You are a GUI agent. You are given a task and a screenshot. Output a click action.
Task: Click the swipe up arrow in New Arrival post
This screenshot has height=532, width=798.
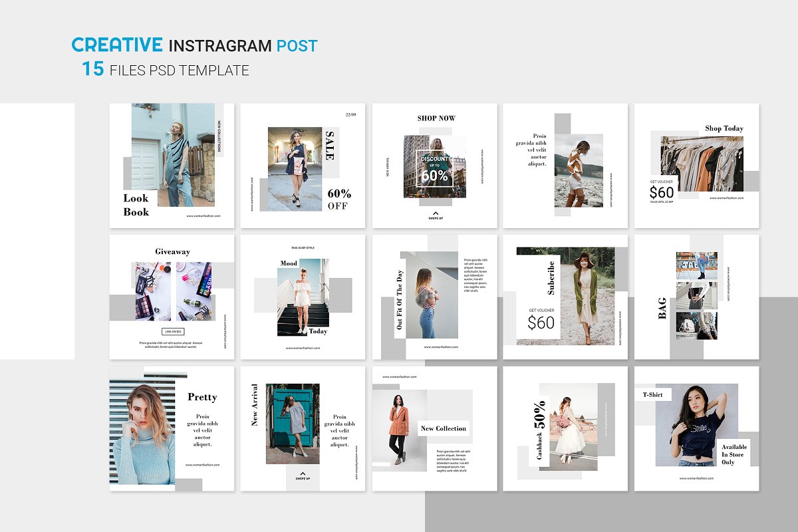click(303, 474)
